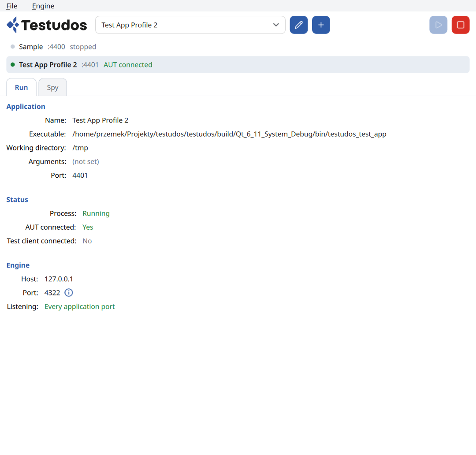Click the working directory value /tmp
The image size is (476, 455).
pyautogui.click(x=80, y=148)
